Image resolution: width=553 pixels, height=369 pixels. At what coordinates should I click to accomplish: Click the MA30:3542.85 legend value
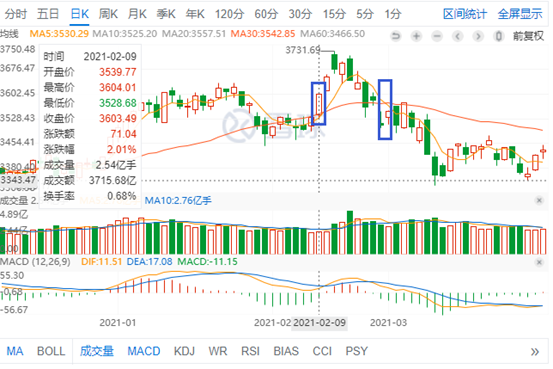coord(263,34)
